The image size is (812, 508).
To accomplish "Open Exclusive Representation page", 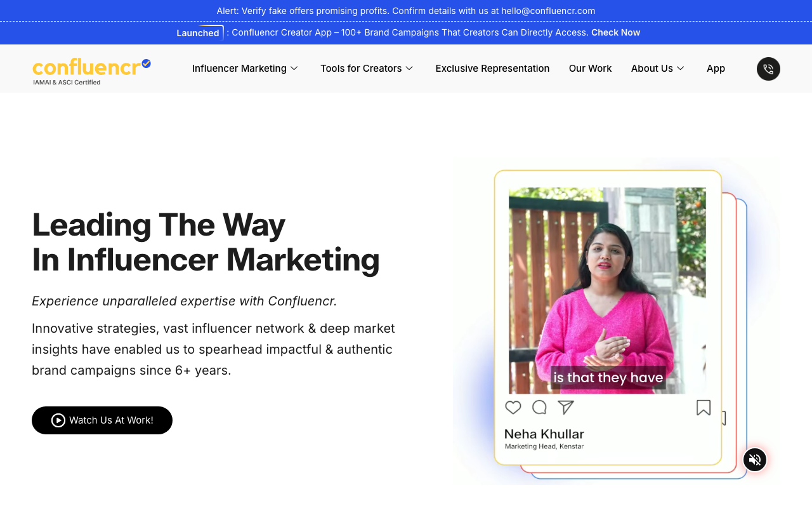I will click(492, 69).
